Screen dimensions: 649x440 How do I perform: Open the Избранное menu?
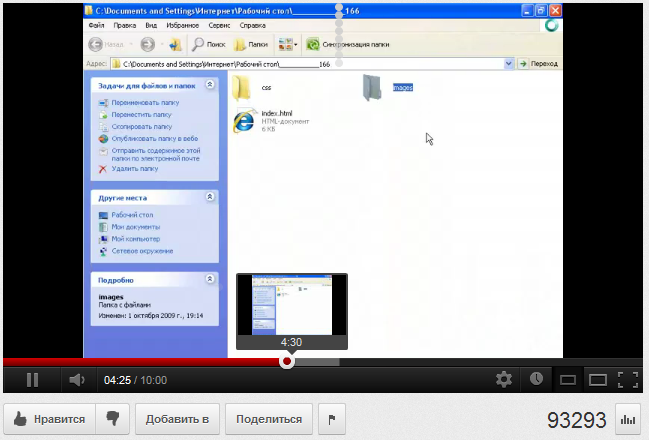[183, 25]
